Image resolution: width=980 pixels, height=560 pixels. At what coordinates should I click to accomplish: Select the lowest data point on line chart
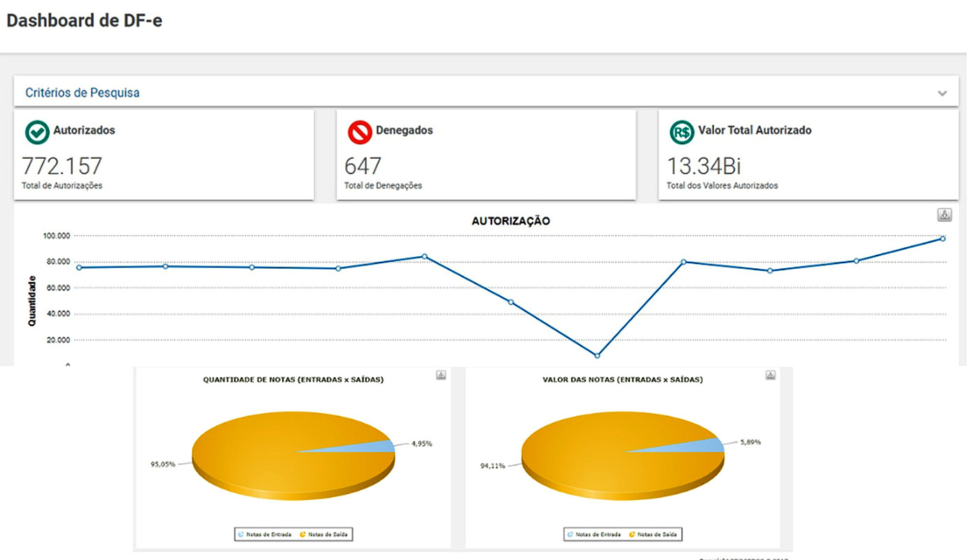597,356
